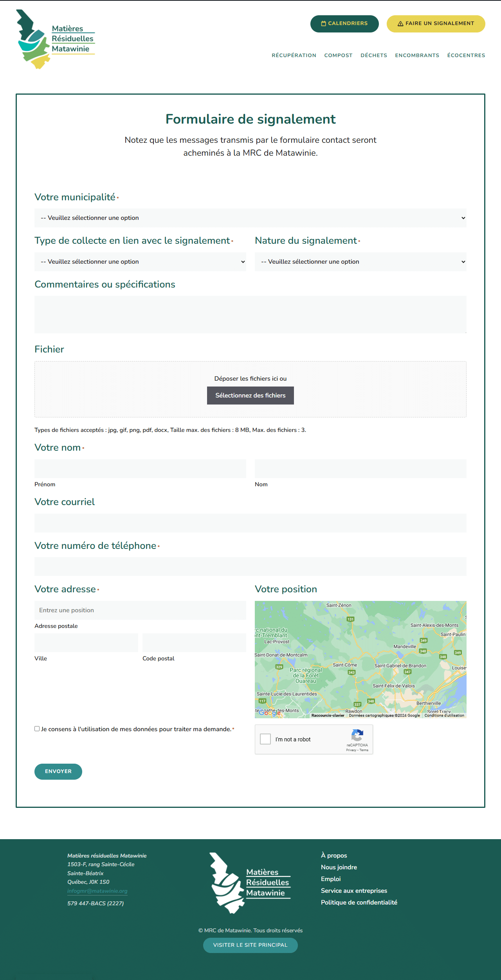
Task: Open the Nous joindre footer link
Action: pos(339,867)
